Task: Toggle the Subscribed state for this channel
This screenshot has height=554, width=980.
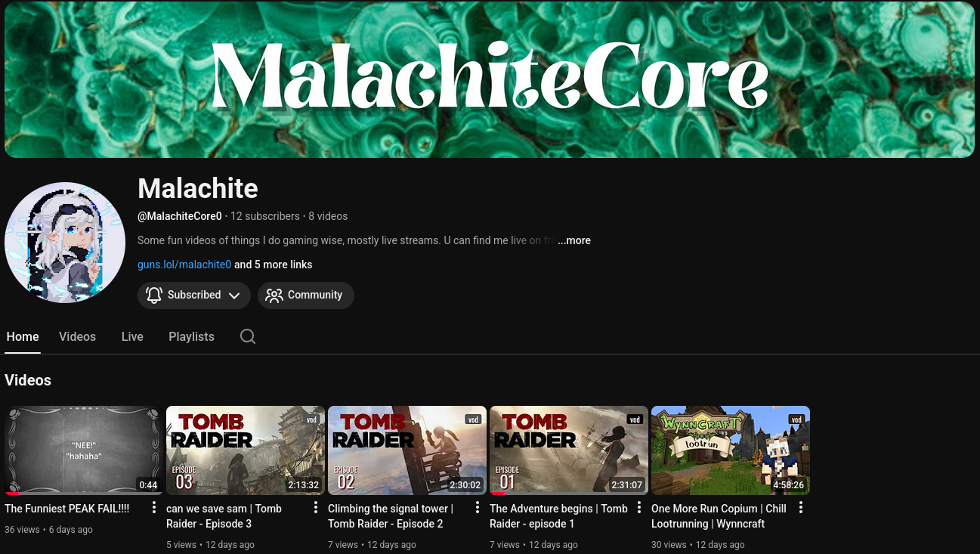Action: [194, 295]
